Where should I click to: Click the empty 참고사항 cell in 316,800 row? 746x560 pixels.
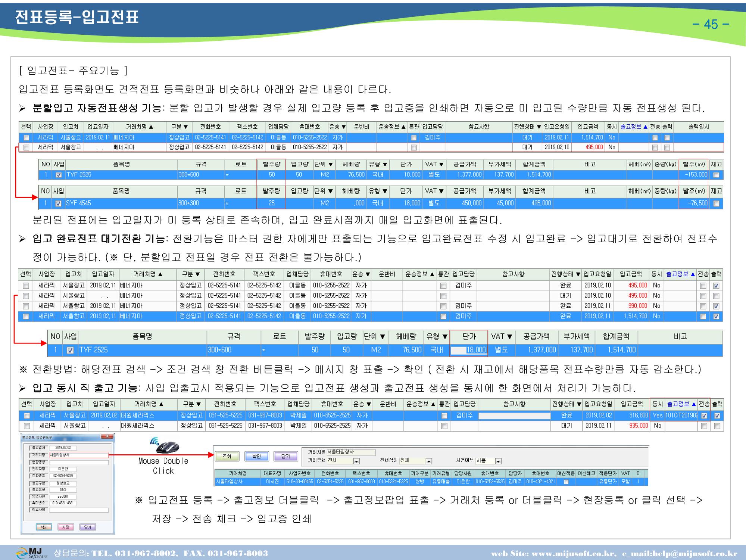[x=514, y=416]
